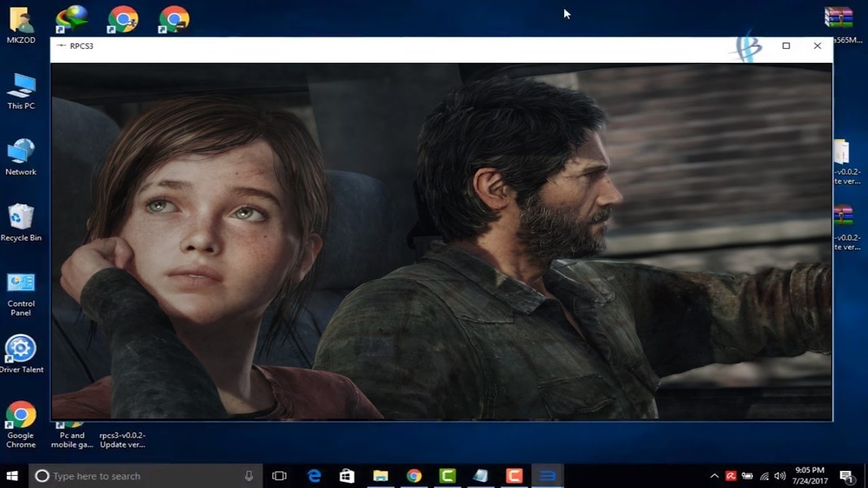Maximize the RPCS3 window

pos(786,46)
